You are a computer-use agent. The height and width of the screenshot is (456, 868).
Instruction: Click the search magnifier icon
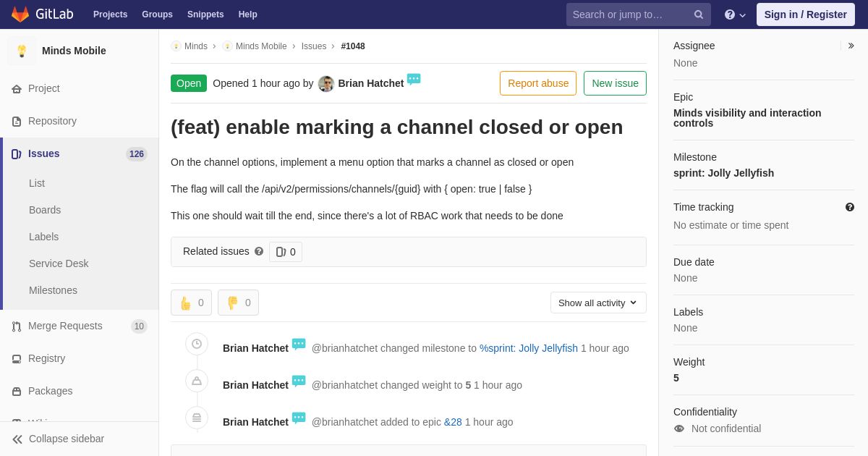click(699, 14)
